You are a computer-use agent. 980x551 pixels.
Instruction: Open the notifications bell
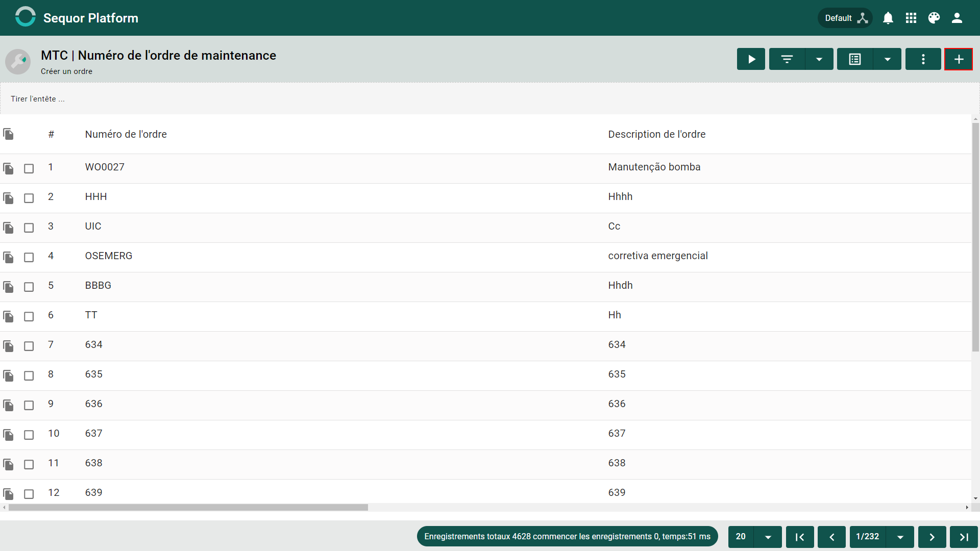click(x=888, y=18)
